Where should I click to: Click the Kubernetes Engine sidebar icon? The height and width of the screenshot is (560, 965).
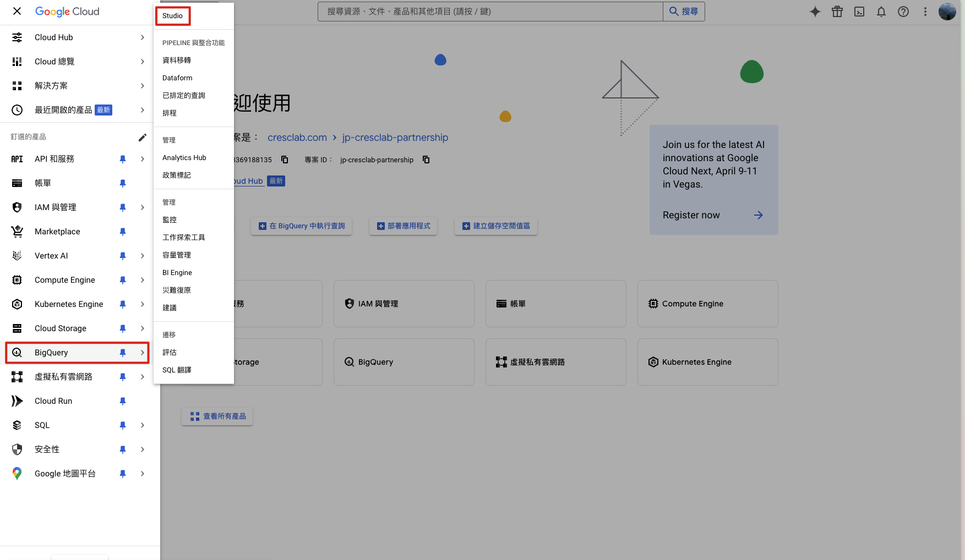(17, 304)
